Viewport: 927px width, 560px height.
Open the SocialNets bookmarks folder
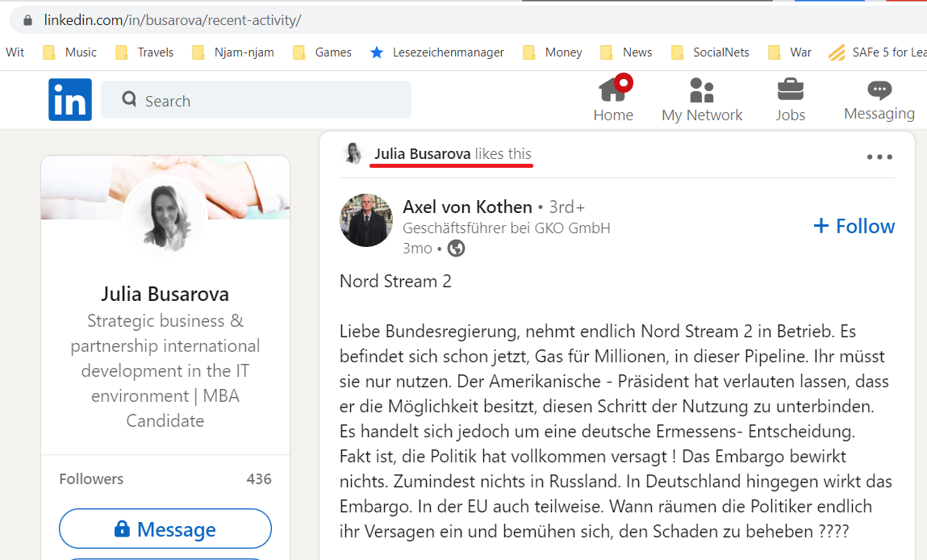tap(710, 52)
